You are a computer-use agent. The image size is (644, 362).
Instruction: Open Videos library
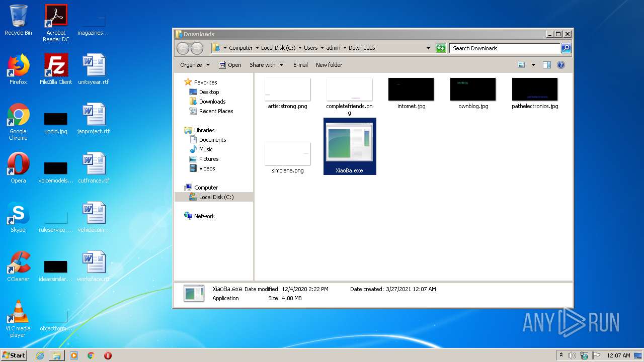[202, 168]
